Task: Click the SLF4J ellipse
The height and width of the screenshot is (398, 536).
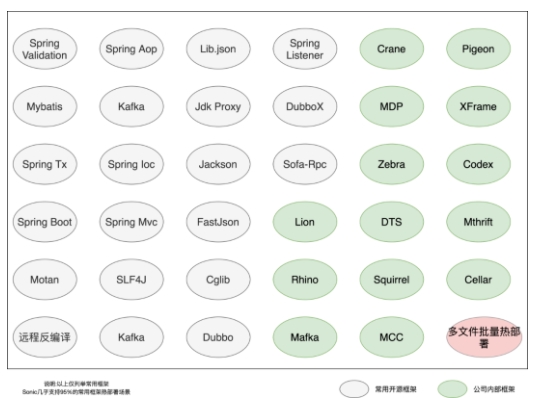Action: (x=131, y=280)
